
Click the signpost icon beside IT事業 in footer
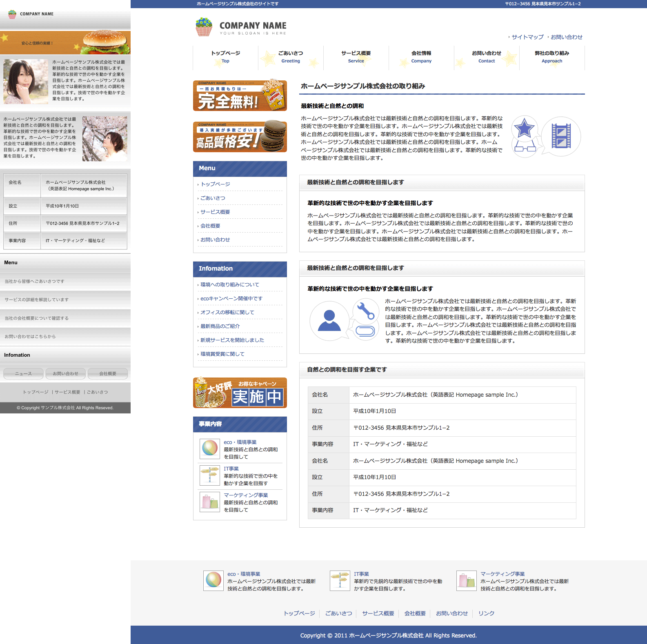click(340, 581)
